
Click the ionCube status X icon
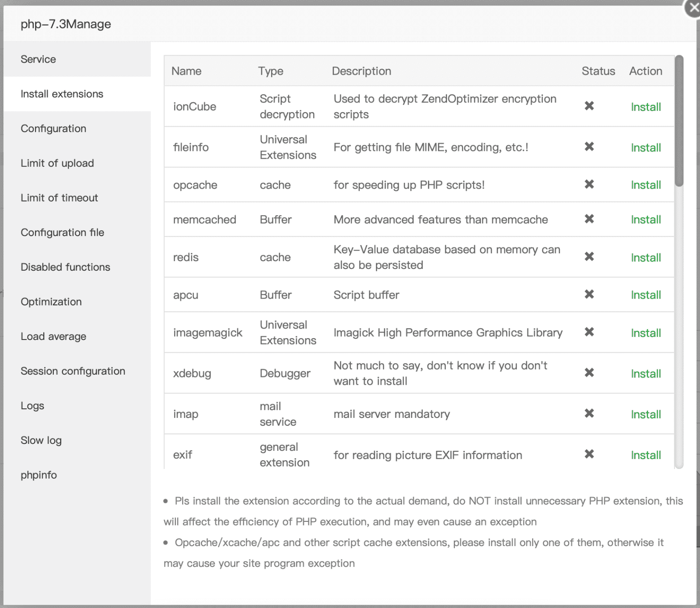tap(589, 106)
